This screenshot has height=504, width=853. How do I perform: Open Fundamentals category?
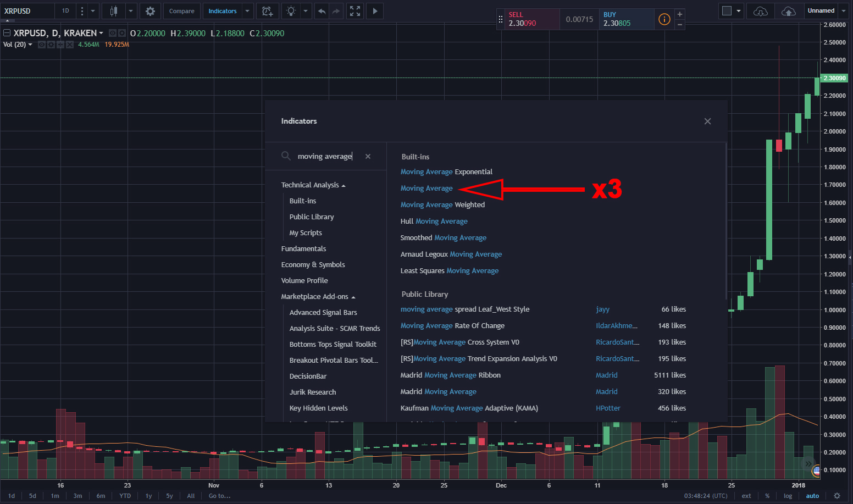point(303,249)
